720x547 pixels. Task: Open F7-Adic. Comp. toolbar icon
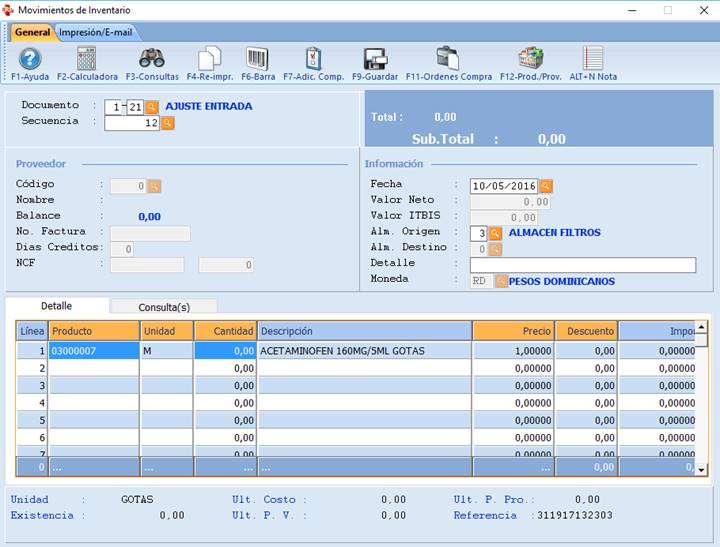click(313, 59)
